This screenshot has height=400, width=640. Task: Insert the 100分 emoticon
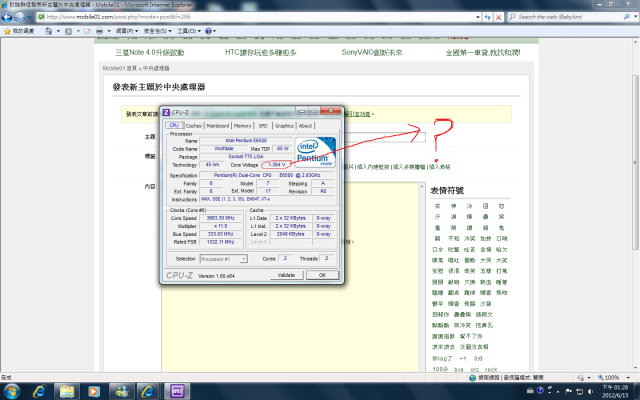point(440,369)
